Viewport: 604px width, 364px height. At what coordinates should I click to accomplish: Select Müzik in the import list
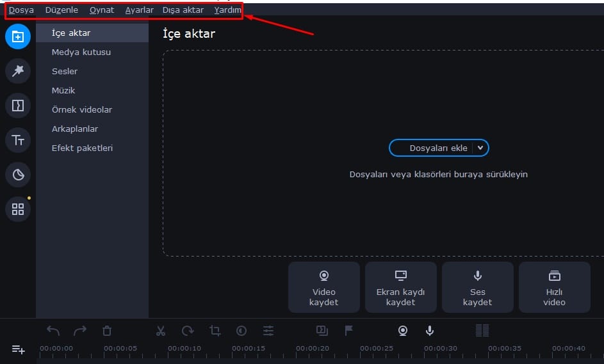click(63, 91)
